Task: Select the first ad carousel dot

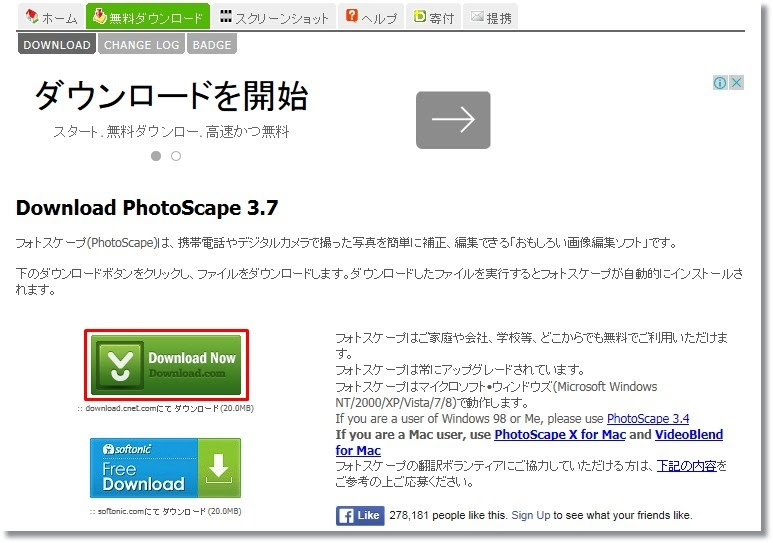Action: [x=156, y=156]
